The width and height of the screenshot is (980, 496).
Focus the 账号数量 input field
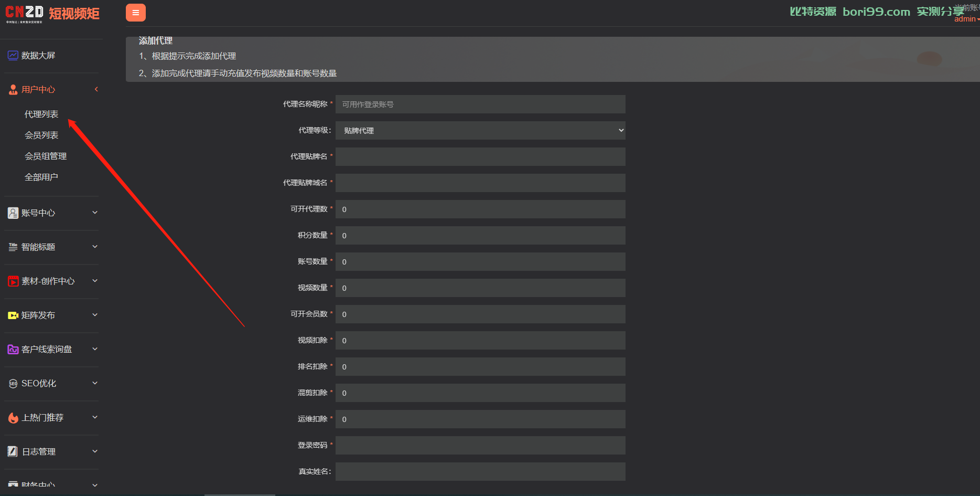480,262
